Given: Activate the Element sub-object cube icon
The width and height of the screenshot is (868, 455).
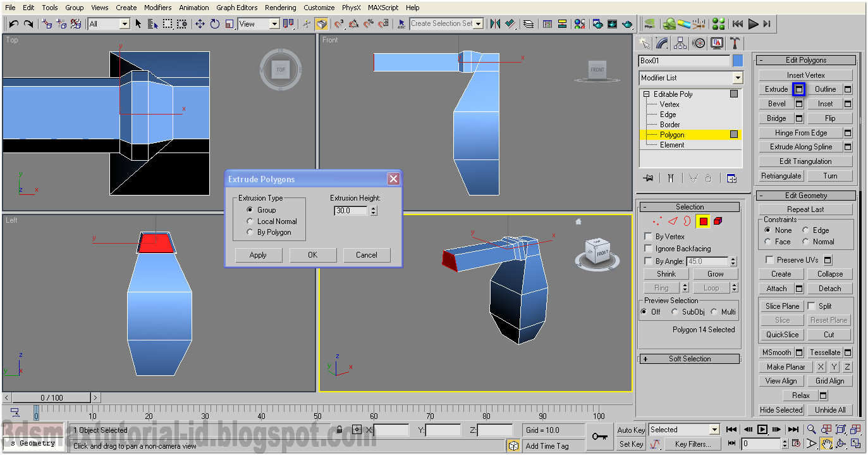Looking at the screenshot, I should pos(718,221).
